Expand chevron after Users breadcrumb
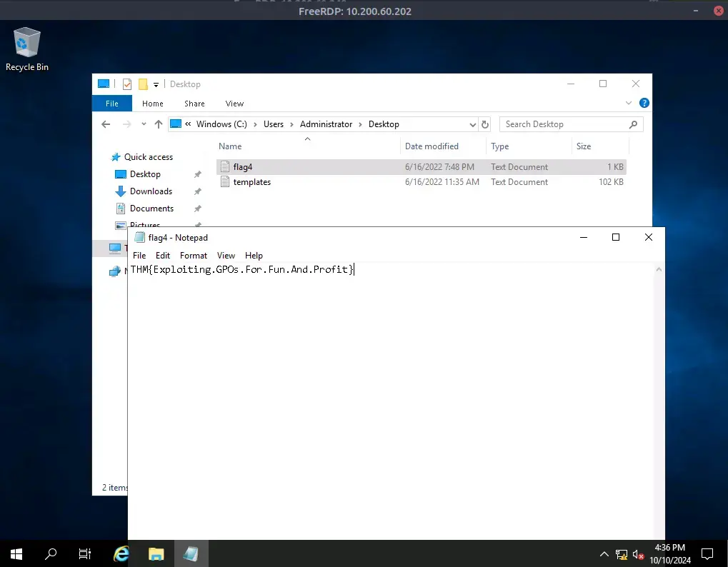The height and width of the screenshot is (567, 728). [x=291, y=124]
